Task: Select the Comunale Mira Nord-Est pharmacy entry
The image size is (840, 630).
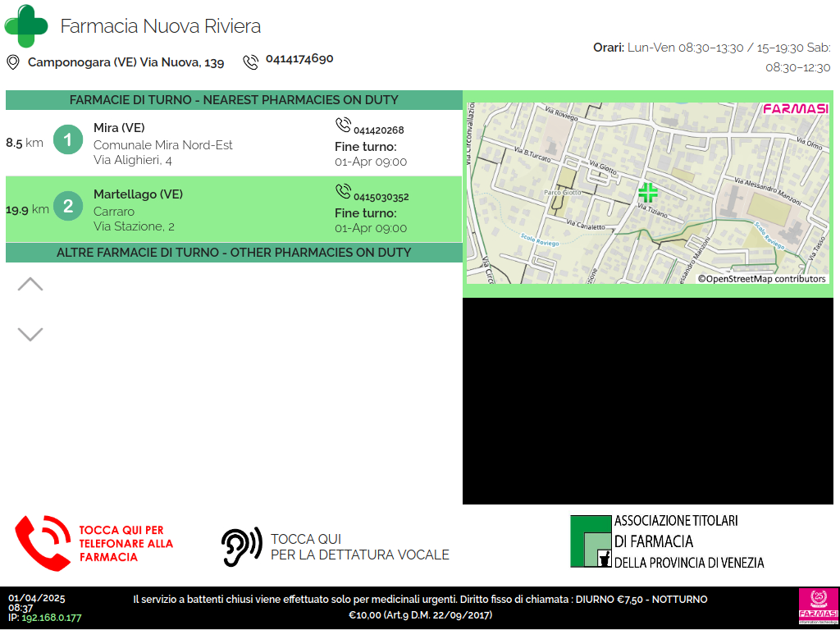Action: click(x=162, y=144)
